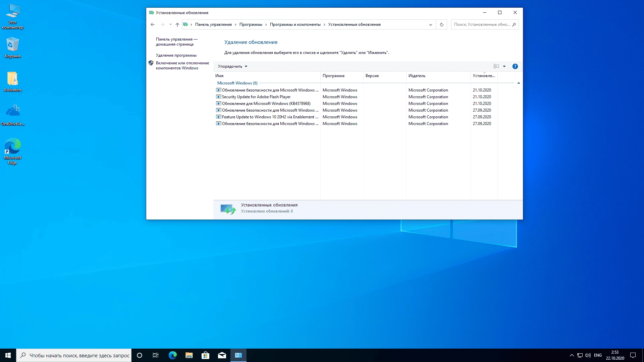
Task: Open network icon in system tray
Action: tap(580, 355)
